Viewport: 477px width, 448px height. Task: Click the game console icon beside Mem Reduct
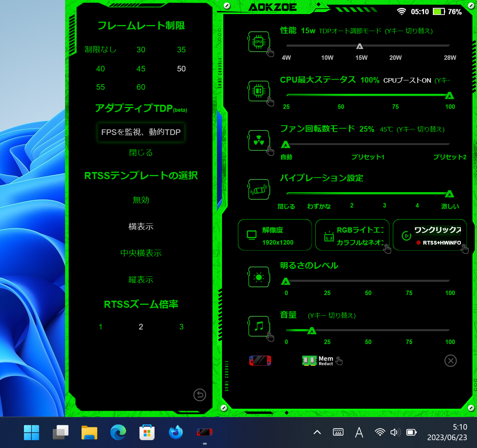260,360
